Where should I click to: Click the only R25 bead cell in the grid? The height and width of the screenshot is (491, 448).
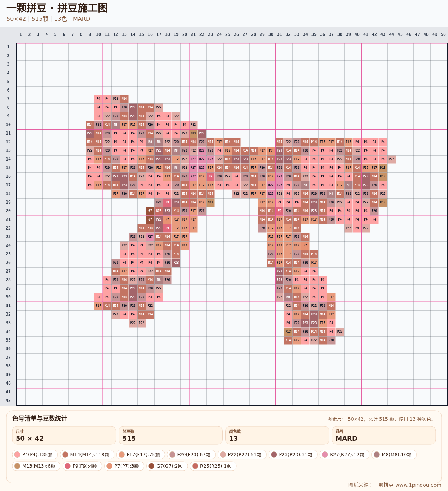[x=159, y=211]
